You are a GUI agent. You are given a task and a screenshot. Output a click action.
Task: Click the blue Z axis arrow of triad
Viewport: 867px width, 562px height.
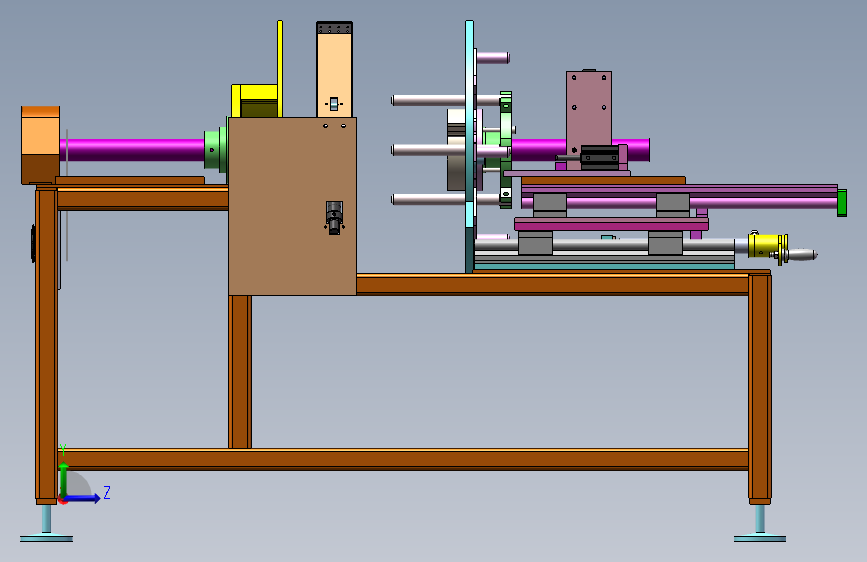83,498
